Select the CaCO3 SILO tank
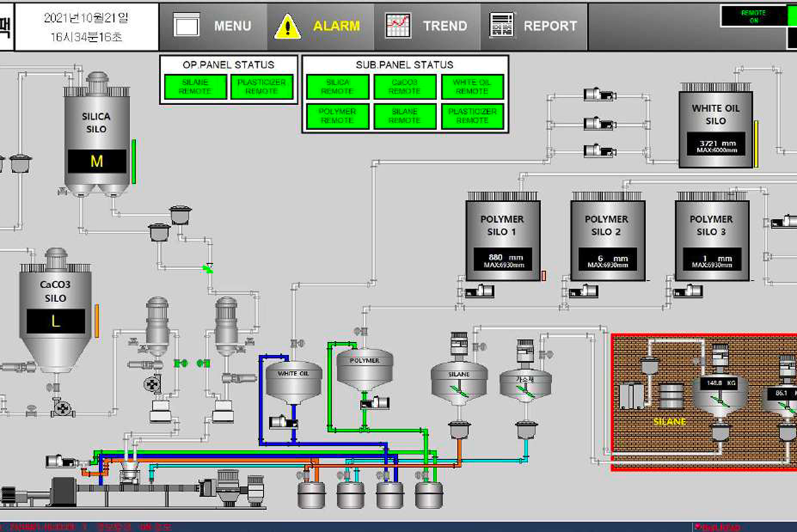The image size is (797, 532). (56, 311)
